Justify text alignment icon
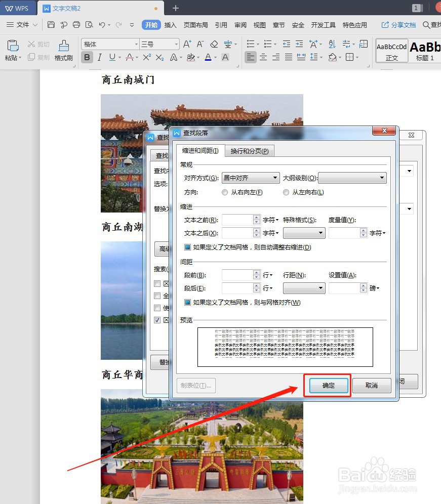 coord(289,57)
